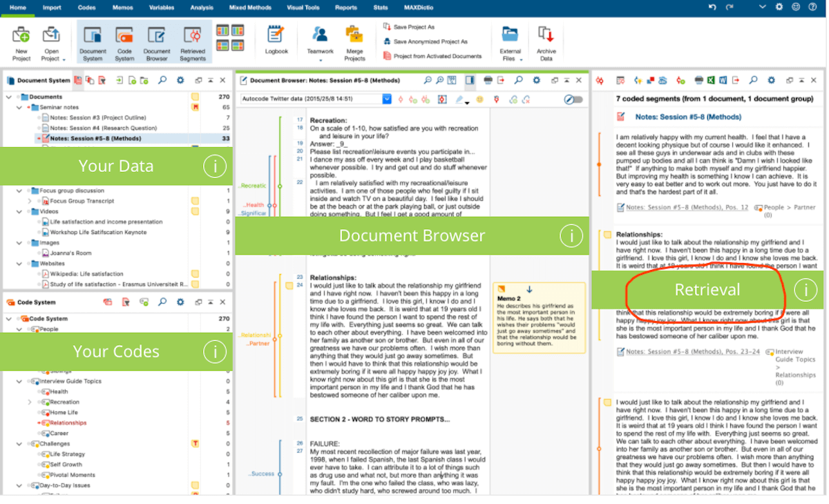Go to the Visual Tools tab
829x504 pixels.
click(303, 8)
